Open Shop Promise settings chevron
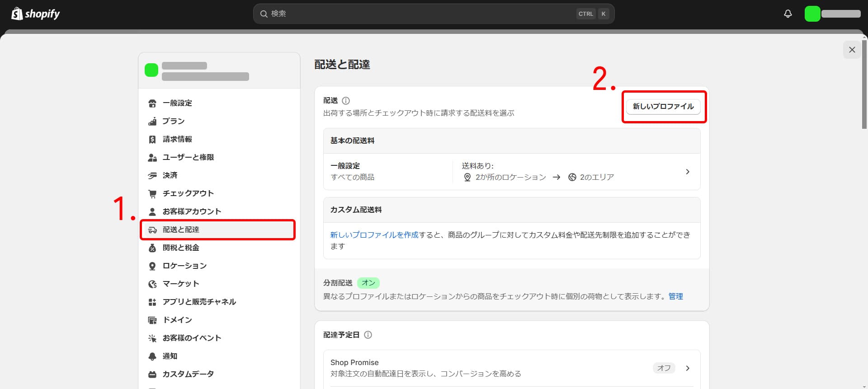 (687, 368)
